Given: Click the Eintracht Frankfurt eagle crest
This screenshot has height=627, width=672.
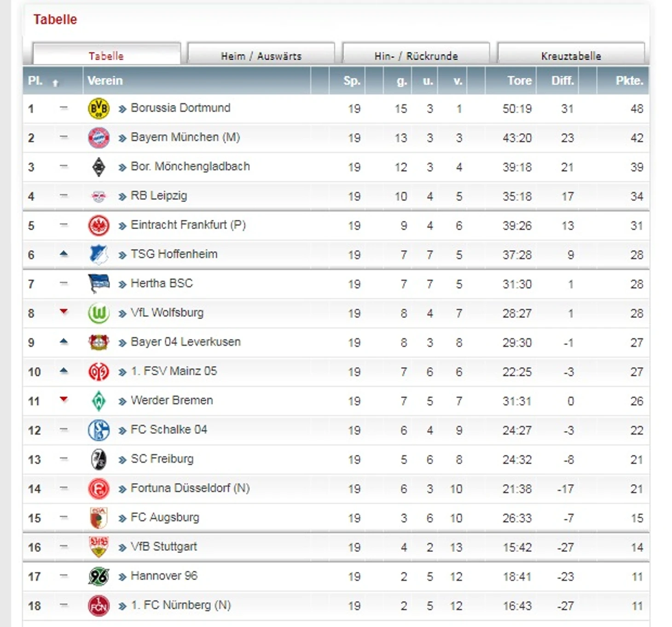Looking at the screenshot, I should [98, 226].
